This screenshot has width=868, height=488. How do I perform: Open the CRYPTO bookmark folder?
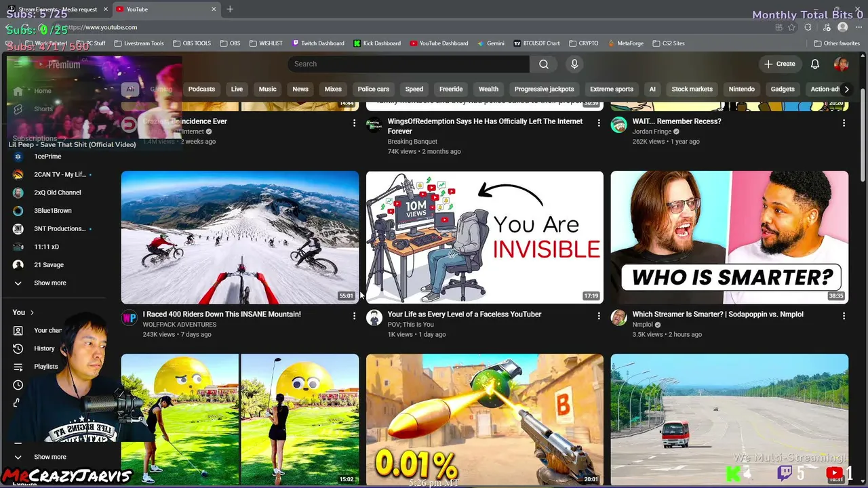tap(583, 43)
